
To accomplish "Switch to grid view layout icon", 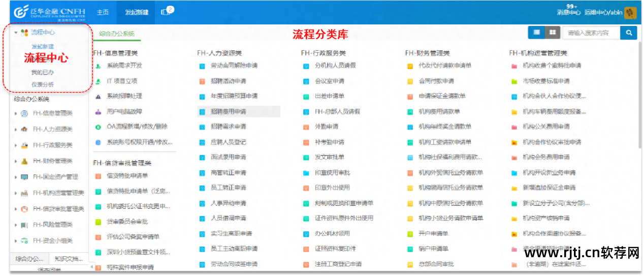I will (552, 33).
